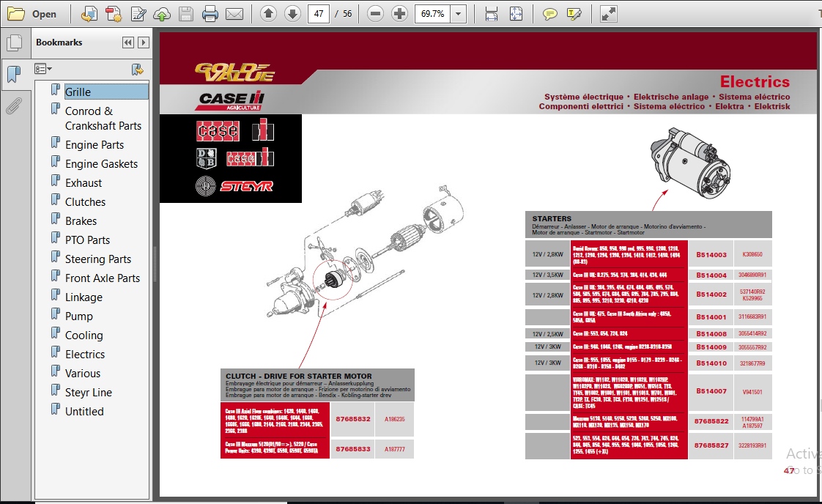This screenshot has height=504, width=822.
Task: Open the page thumbnails panel
Action: coord(14,42)
